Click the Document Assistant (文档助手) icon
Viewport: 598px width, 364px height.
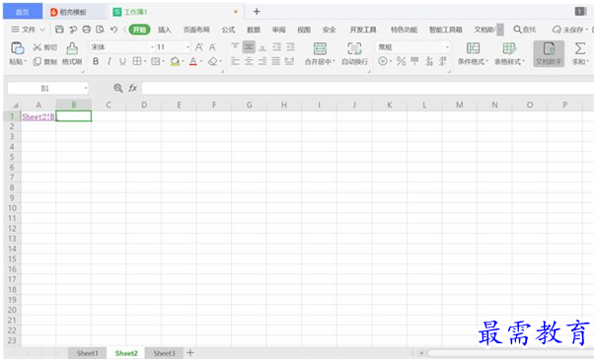pyautogui.click(x=549, y=53)
